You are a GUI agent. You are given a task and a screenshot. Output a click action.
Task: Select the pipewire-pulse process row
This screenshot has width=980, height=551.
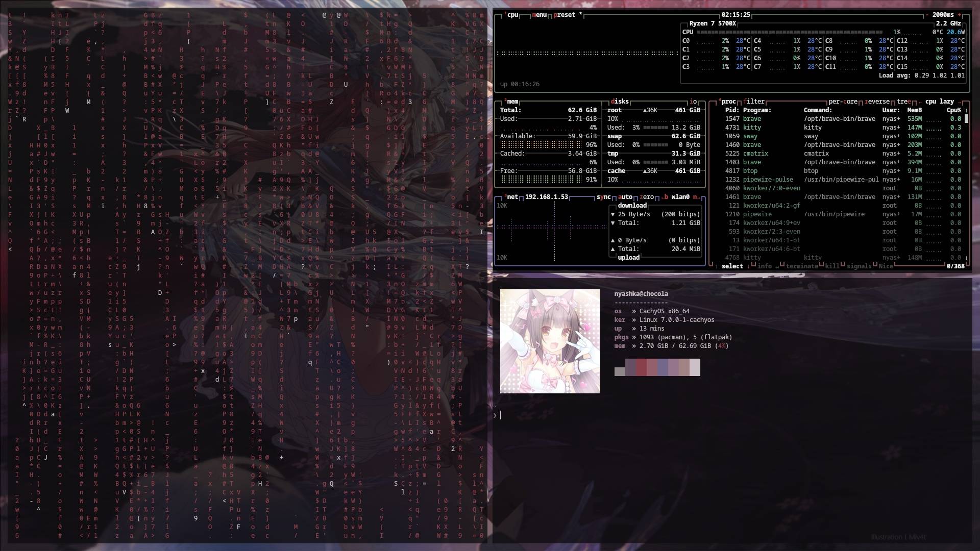click(x=843, y=180)
